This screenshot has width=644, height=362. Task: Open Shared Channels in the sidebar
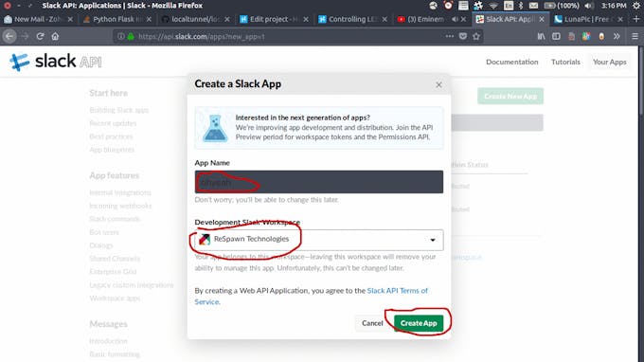click(x=115, y=259)
